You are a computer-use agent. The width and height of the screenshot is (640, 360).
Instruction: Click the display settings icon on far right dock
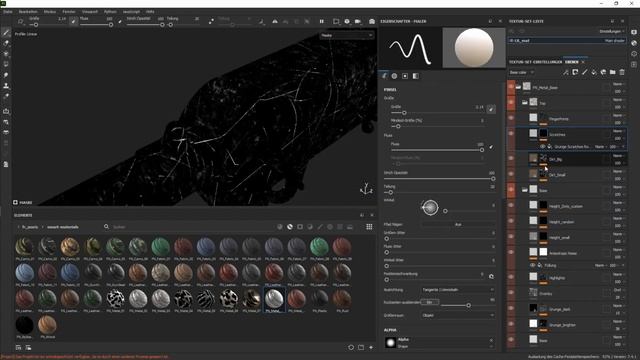tap(634, 32)
